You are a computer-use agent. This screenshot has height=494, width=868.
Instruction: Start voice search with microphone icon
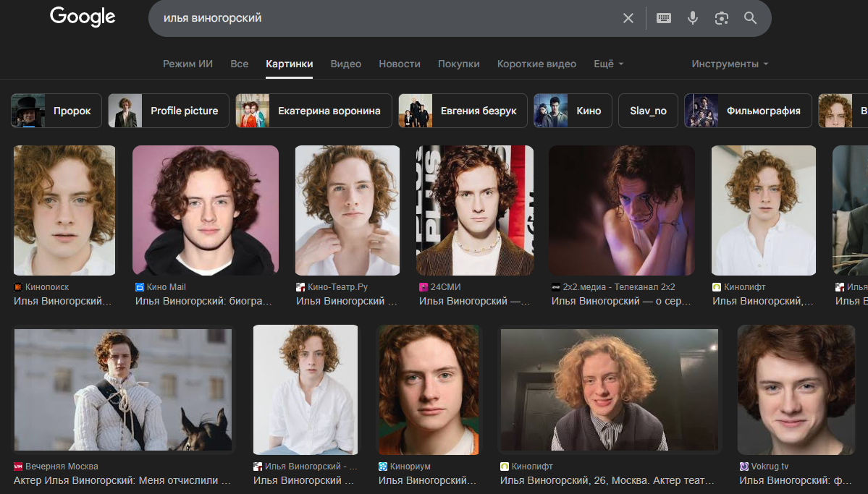point(693,18)
